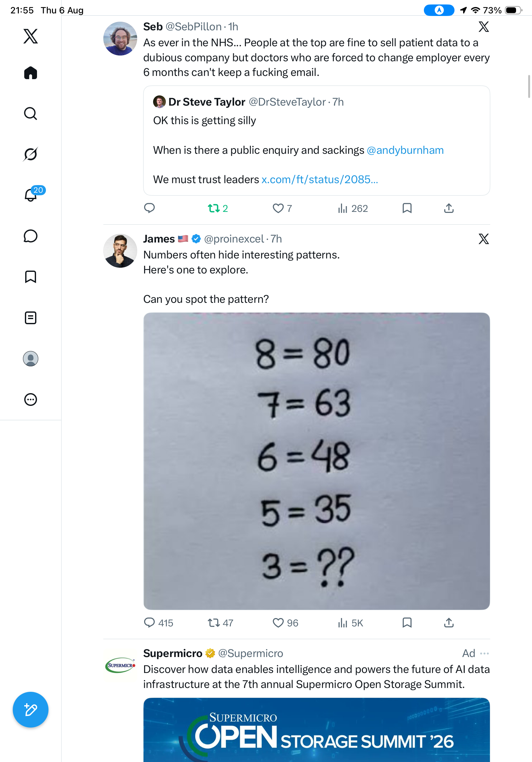Open Bookmarks in the sidebar
532x762 pixels.
click(31, 277)
